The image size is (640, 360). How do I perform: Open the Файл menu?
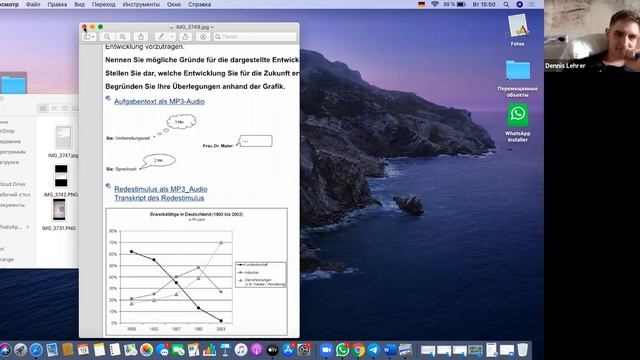click(33, 4)
